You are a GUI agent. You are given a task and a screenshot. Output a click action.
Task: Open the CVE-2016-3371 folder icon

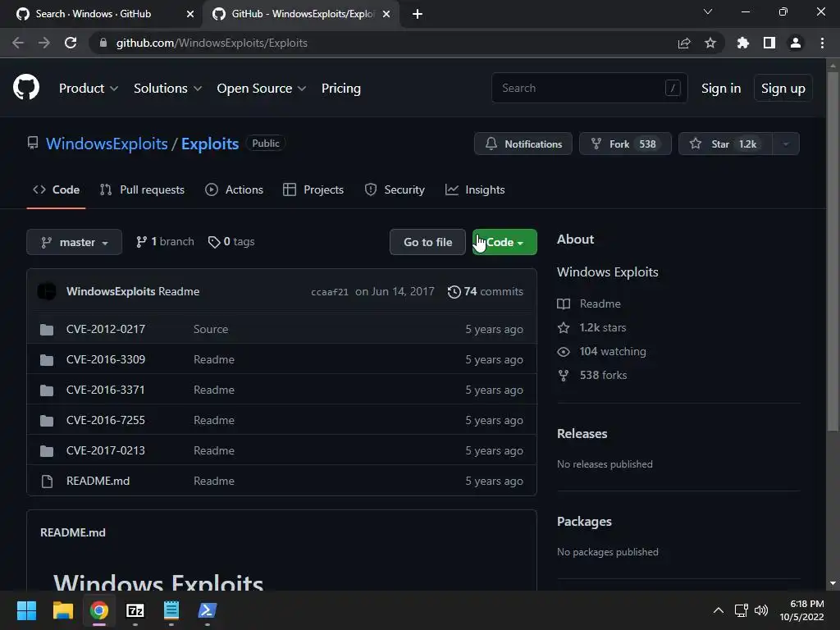(x=47, y=390)
